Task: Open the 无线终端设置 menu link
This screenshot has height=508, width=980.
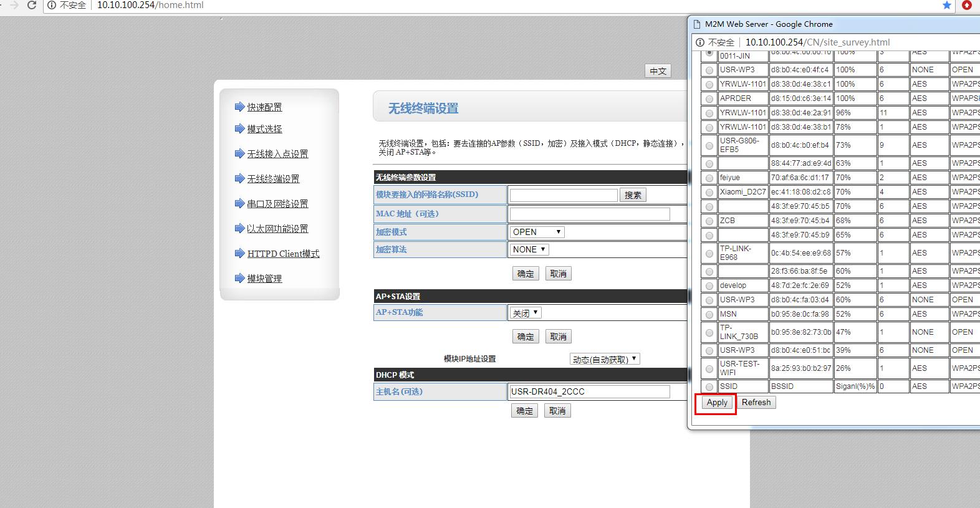Action: point(273,179)
